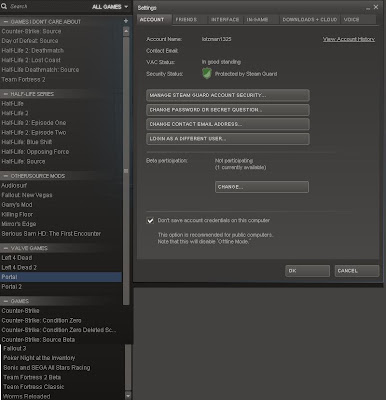
Task: Open the Downloads + Cloud tab
Action: (x=310, y=20)
